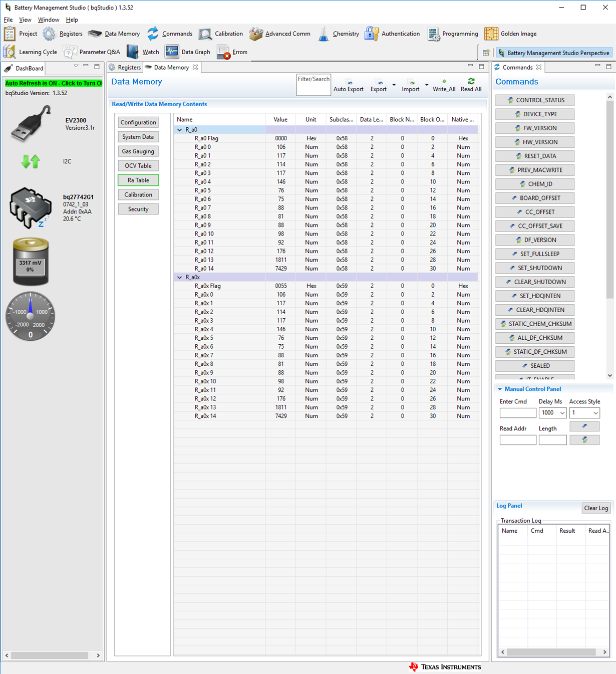Screen dimensions: 616x674
Task: Switch to the Registers tab
Action: pyautogui.click(x=125, y=67)
